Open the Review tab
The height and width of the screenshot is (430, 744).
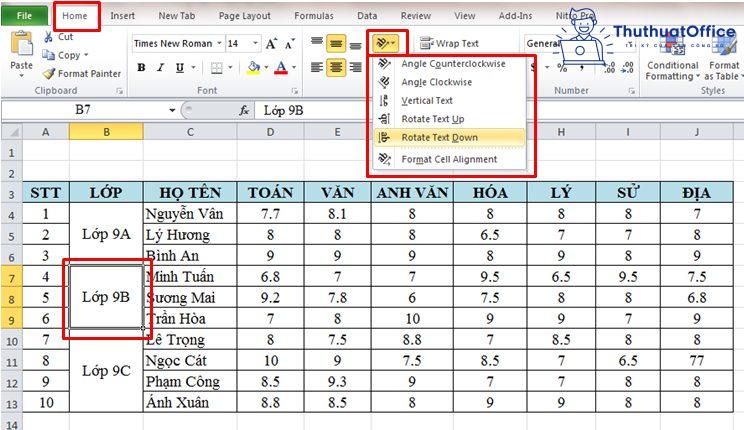coord(416,16)
